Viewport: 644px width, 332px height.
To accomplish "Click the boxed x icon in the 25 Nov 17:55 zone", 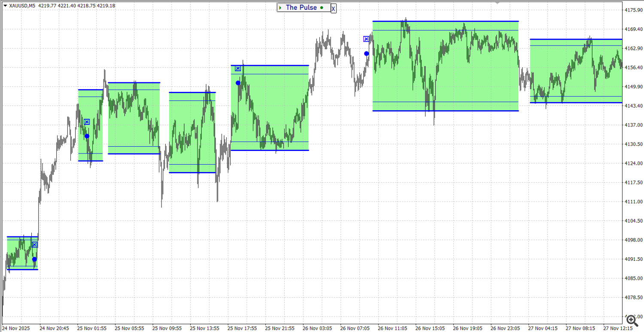I will [238, 67].
